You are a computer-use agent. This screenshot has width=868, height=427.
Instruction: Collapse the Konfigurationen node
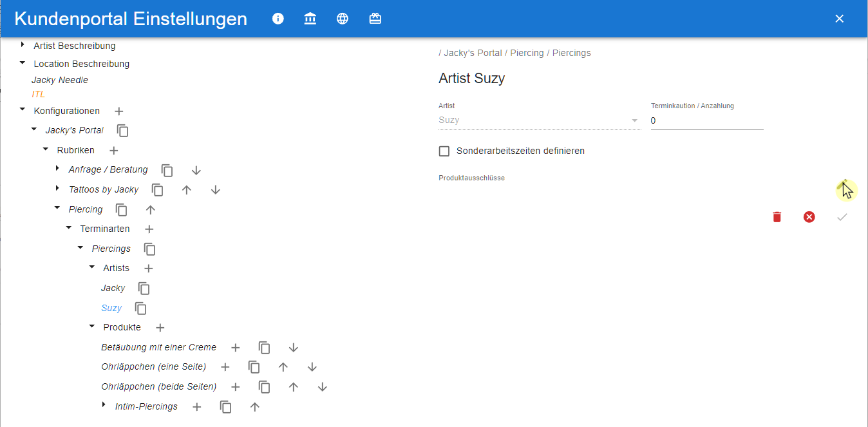(23, 110)
